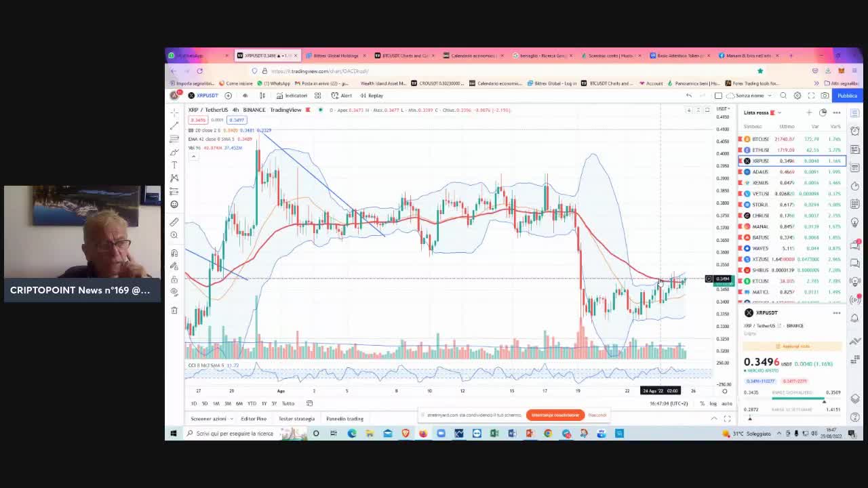Image resolution: width=868 pixels, height=488 pixels.
Task: Open the USDT currency dropdown on price axis
Action: tap(723, 109)
